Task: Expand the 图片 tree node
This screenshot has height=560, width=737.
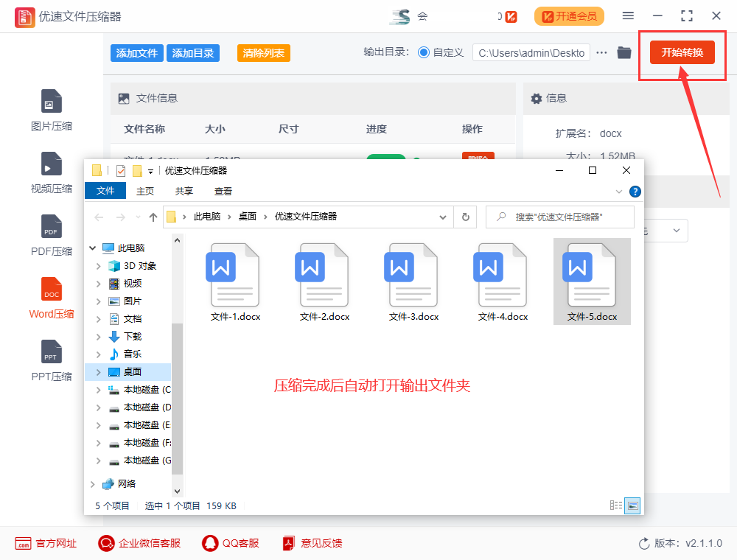Action: pos(98,301)
